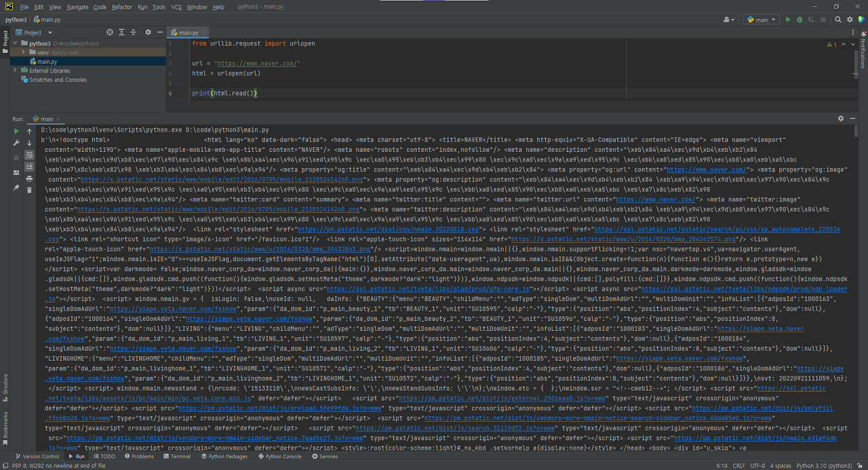The width and height of the screenshot is (868, 470).
Task: Open Notifications bell sidebar
Action: pos(863,52)
